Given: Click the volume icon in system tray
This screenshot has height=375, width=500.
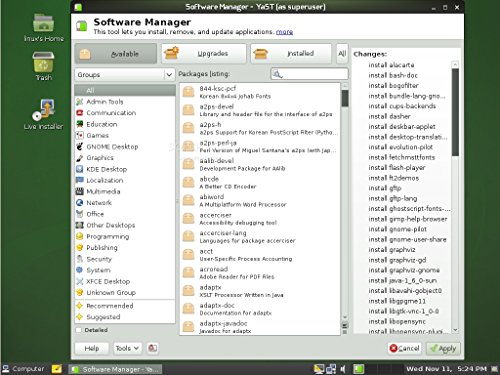Looking at the screenshot, I should click(x=343, y=369).
